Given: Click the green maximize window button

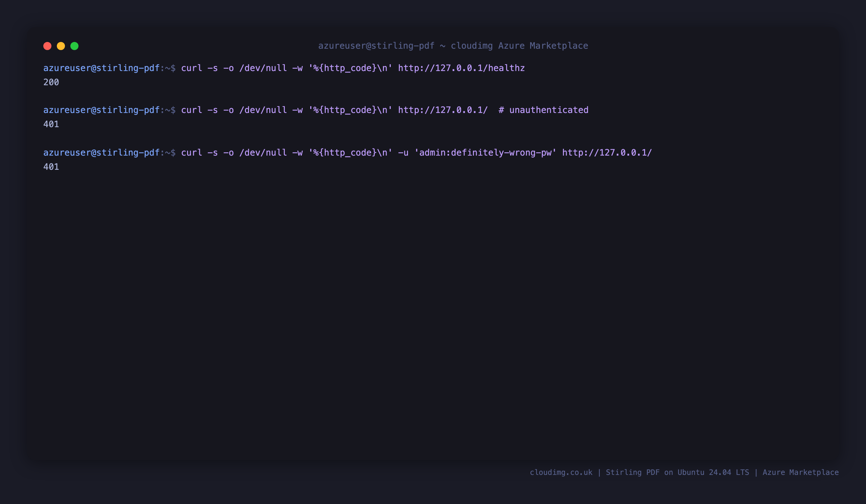Looking at the screenshot, I should pyautogui.click(x=74, y=46).
